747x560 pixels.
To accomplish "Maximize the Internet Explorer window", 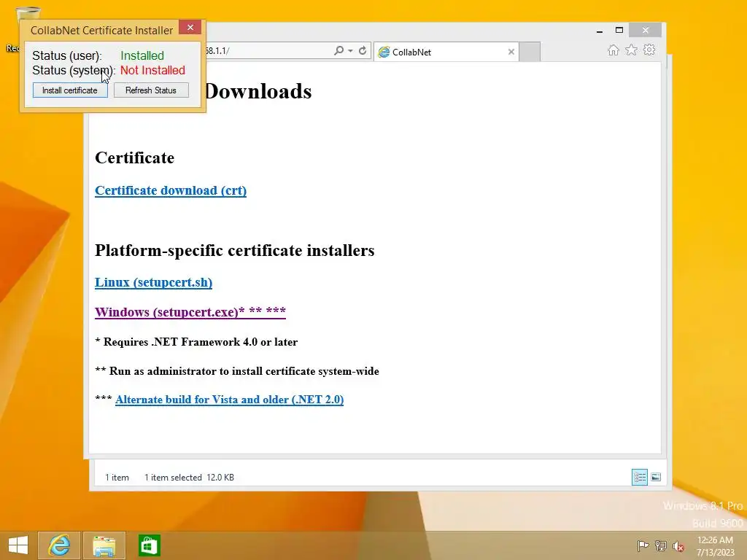I will [619, 31].
